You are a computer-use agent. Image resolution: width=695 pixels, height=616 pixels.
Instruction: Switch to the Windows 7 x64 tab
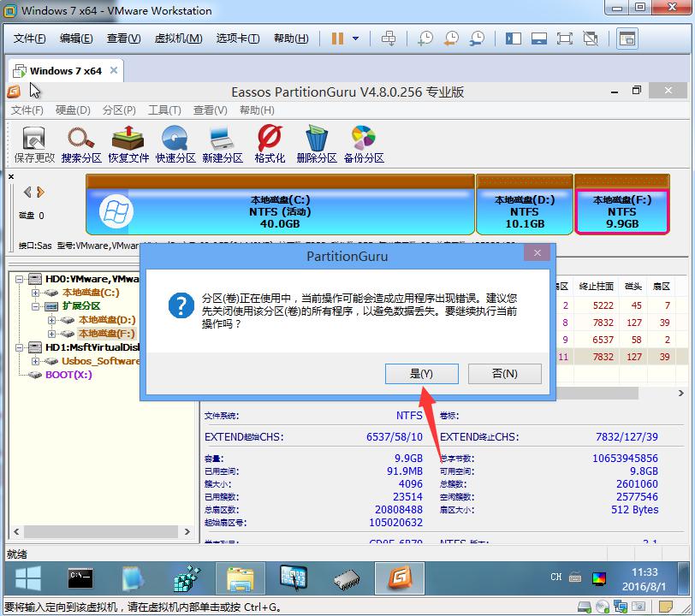(66, 71)
